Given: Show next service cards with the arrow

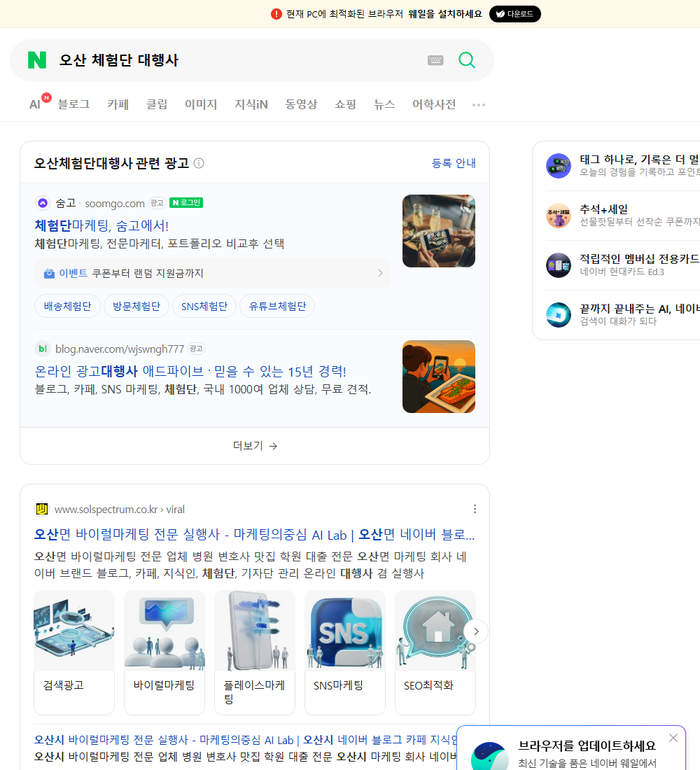Looking at the screenshot, I should point(476,631).
